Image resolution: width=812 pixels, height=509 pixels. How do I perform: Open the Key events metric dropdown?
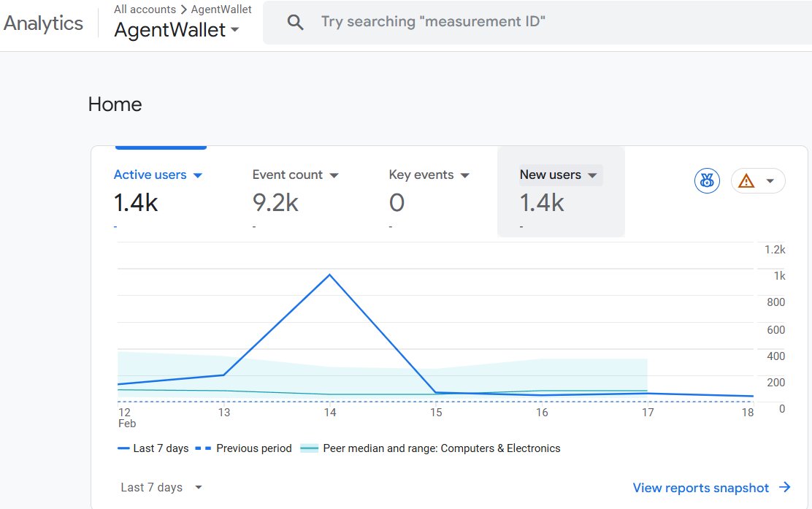click(465, 175)
